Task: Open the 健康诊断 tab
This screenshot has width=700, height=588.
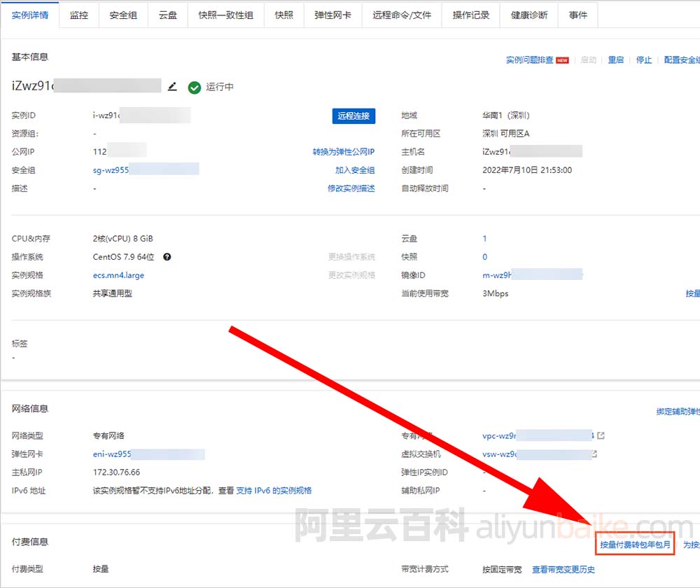Action: (x=530, y=15)
